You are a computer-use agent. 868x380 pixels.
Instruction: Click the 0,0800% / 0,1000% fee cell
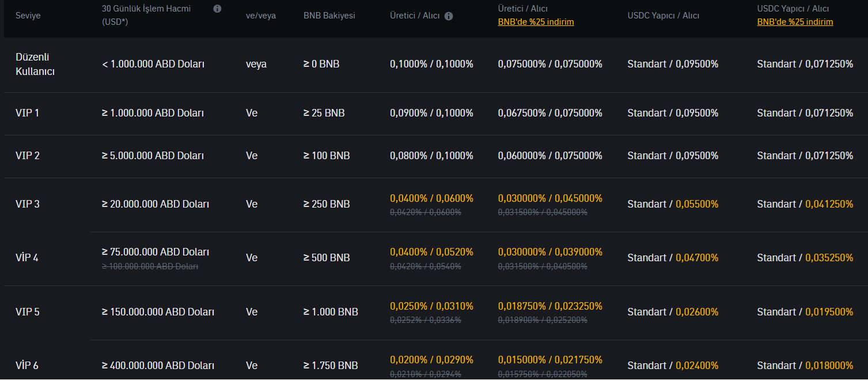click(431, 156)
